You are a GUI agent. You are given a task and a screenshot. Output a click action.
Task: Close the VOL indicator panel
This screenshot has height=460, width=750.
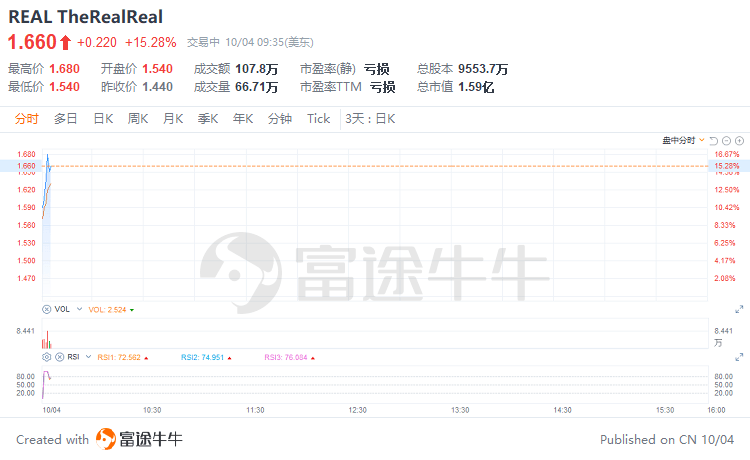coord(46,309)
